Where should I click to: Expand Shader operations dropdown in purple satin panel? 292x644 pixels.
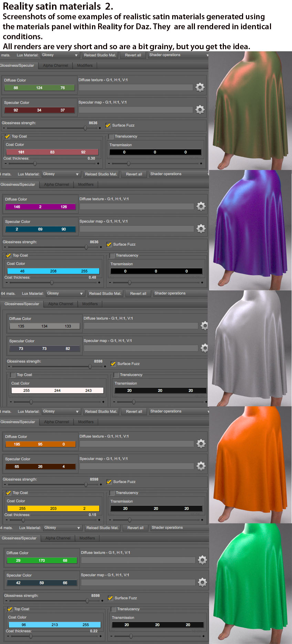tap(179, 174)
